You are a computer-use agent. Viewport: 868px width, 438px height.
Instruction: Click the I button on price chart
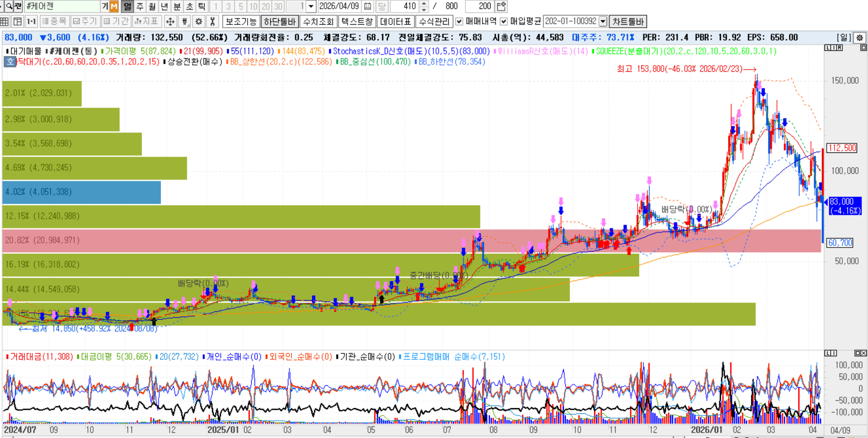[x=833, y=48]
